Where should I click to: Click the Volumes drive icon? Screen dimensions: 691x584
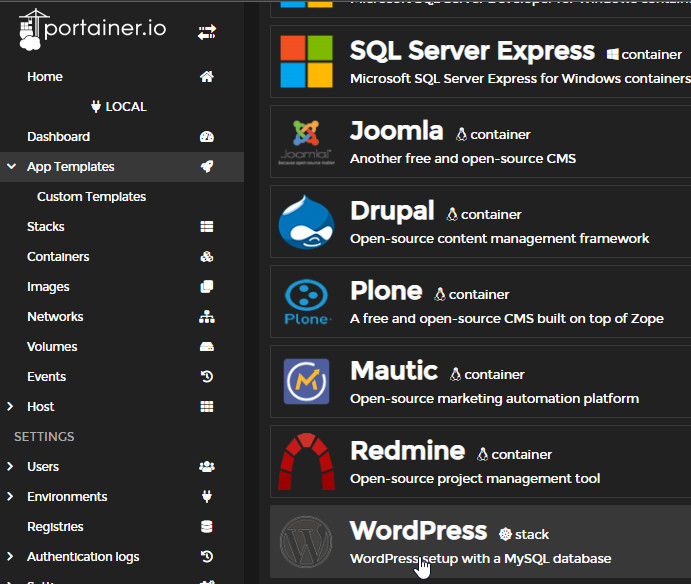click(x=207, y=347)
